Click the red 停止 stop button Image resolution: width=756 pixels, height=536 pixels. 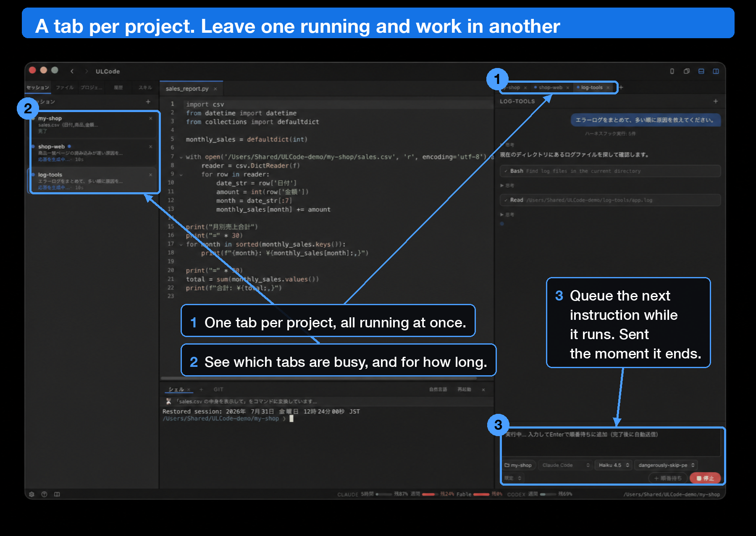tap(705, 478)
